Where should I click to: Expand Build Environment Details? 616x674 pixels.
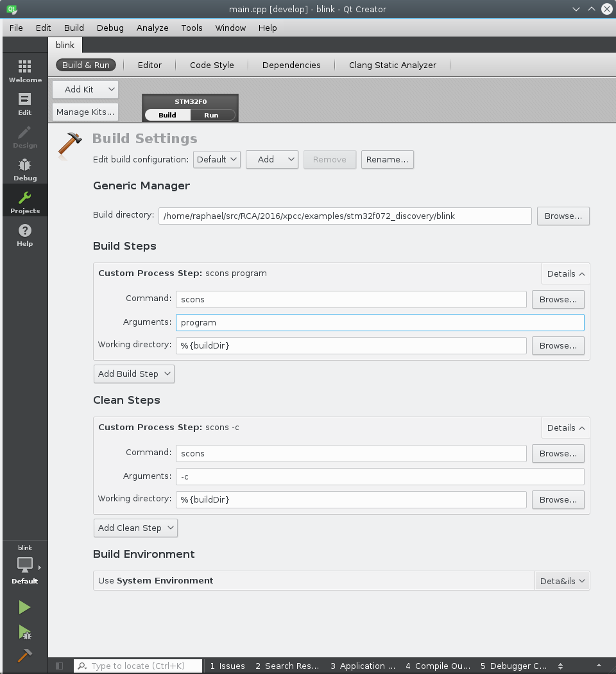(x=562, y=581)
